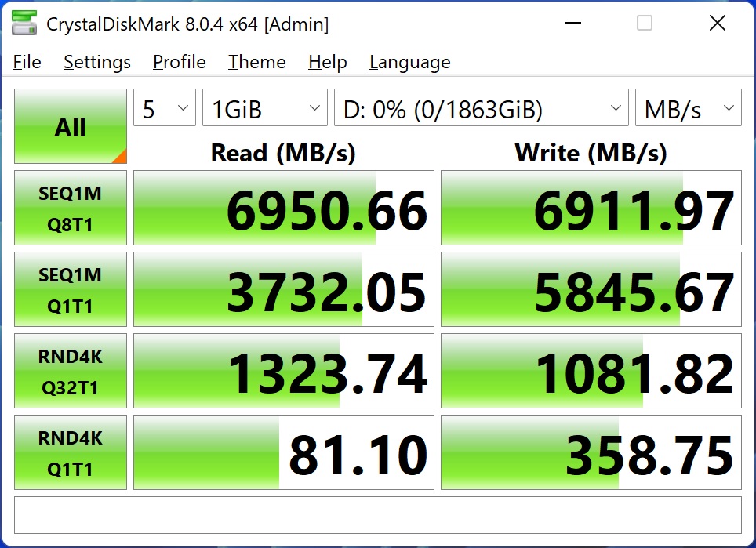The width and height of the screenshot is (756, 548).
Task: Click the empty comment field at the bottom
Action: pos(378,515)
